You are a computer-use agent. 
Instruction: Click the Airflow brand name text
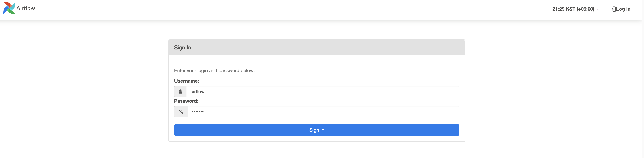click(25, 8)
